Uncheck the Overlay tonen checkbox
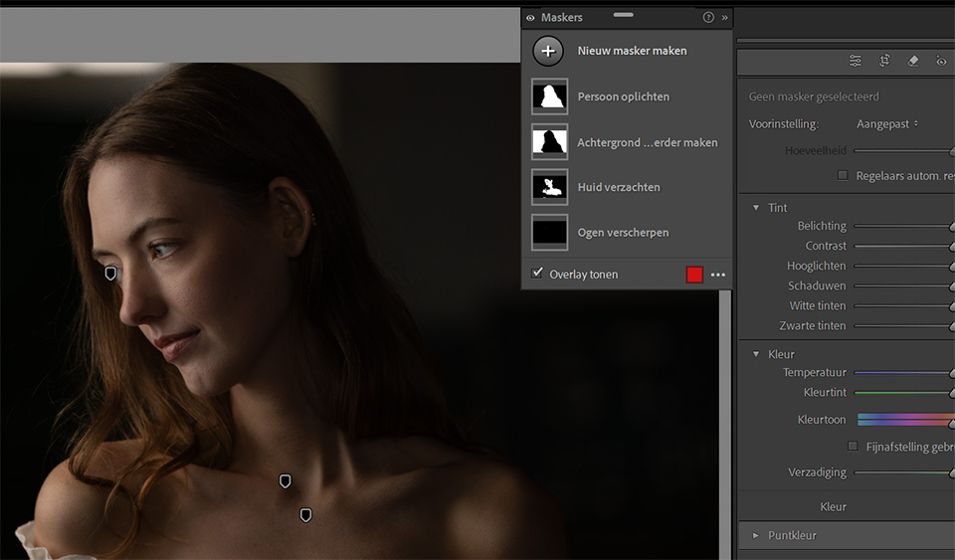The image size is (955, 560). 537,274
